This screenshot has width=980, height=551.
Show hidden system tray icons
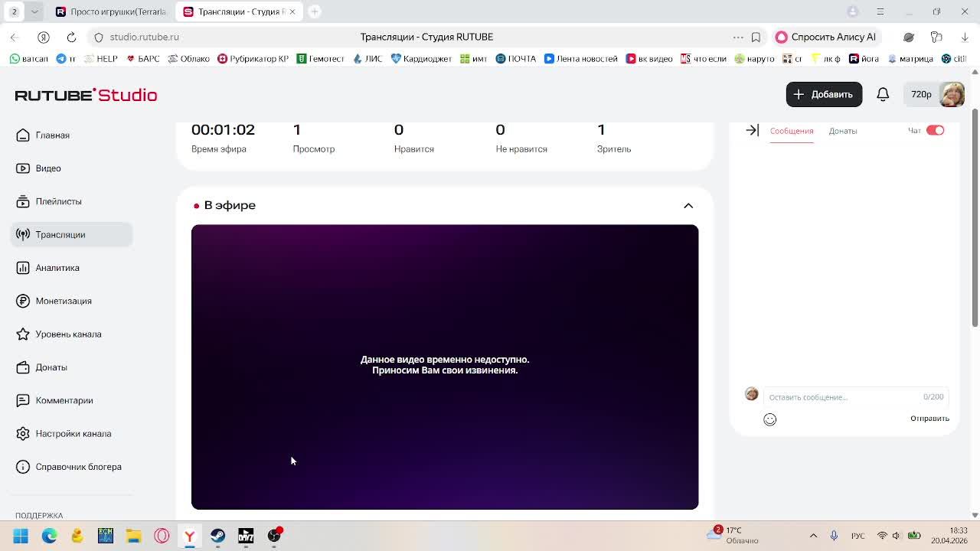pyautogui.click(x=813, y=536)
